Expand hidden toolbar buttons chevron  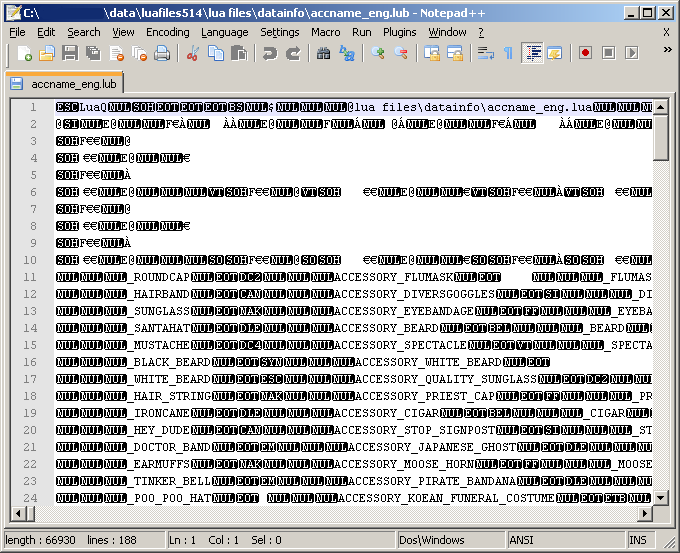(x=667, y=50)
